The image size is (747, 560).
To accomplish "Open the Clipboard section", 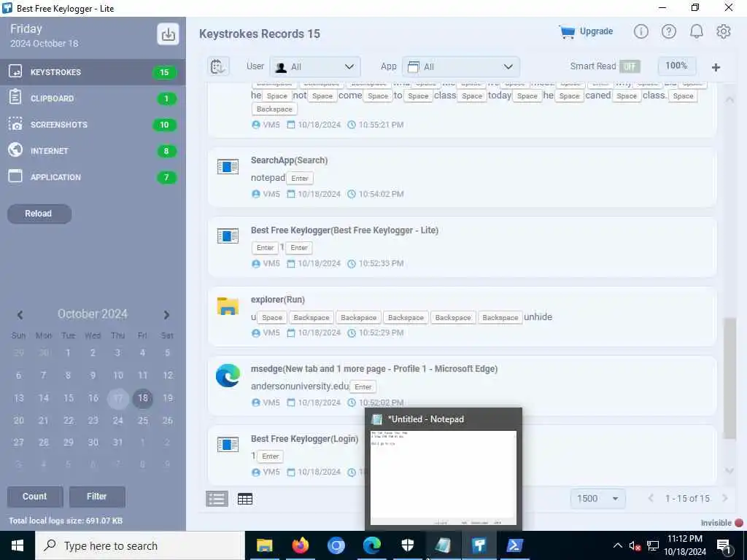I will point(93,98).
